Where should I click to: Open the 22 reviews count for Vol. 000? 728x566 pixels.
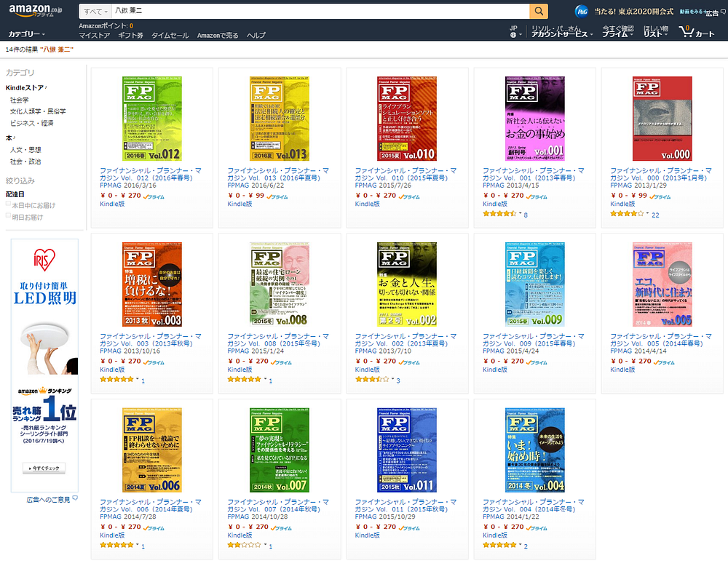pyautogui.click(x=655, y=215)
